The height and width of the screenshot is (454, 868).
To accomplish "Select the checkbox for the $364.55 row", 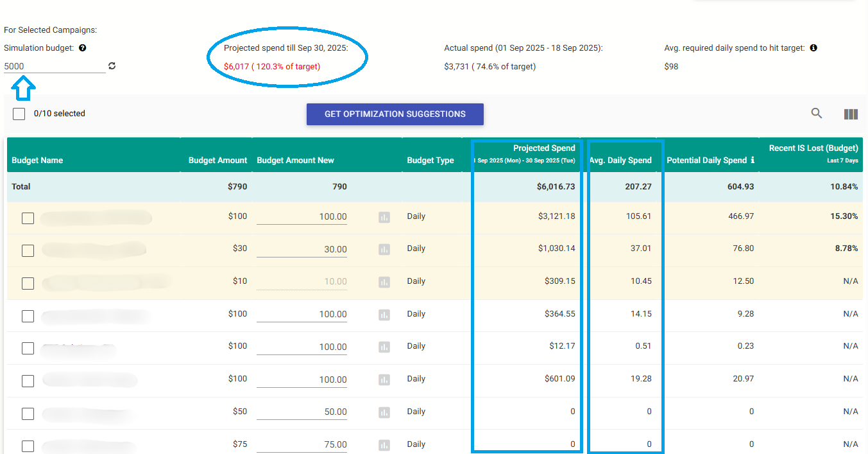I will point(28,316).
